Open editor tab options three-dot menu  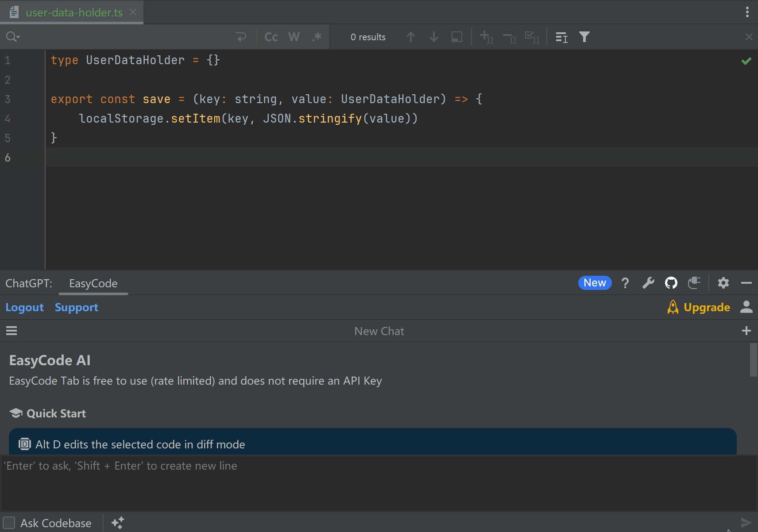747,12
